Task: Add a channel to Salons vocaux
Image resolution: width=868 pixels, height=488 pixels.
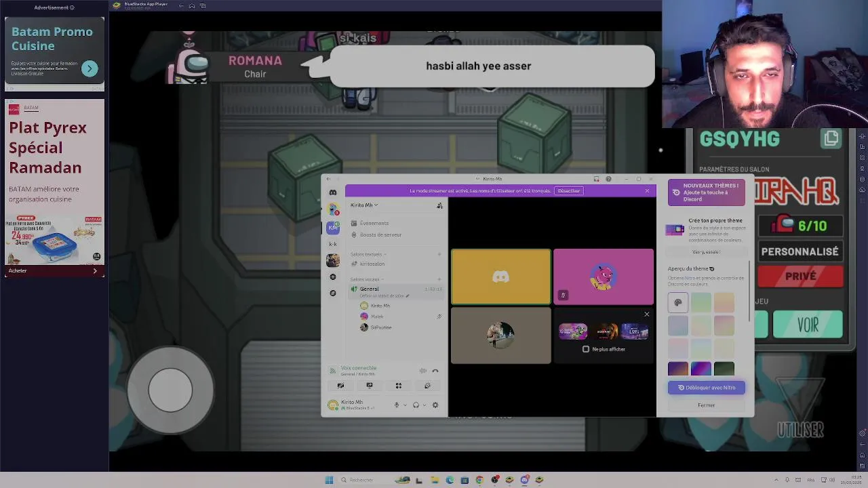Action: coord(439,279)
